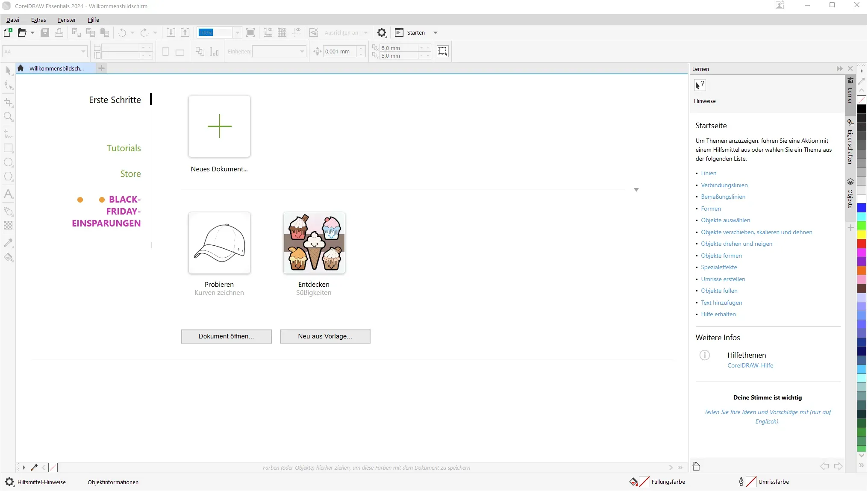Switch to the Objekte docker tab
868x491 pixels.
point(850,194)
